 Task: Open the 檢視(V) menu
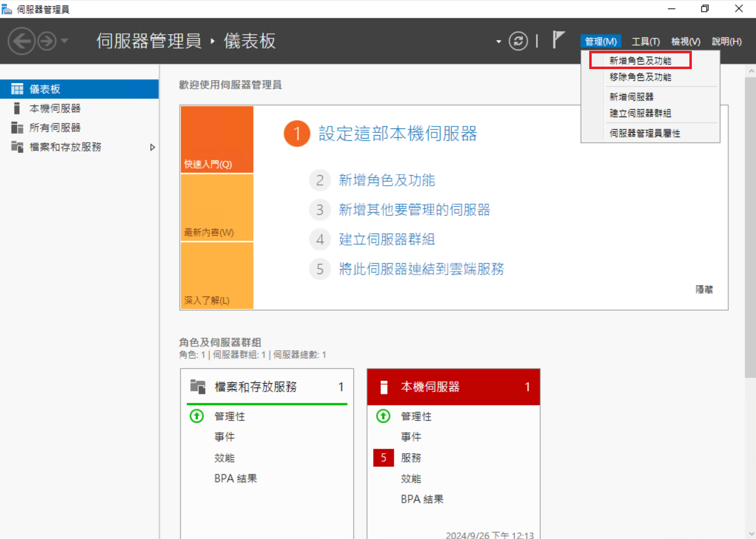[x=685, y=41]
